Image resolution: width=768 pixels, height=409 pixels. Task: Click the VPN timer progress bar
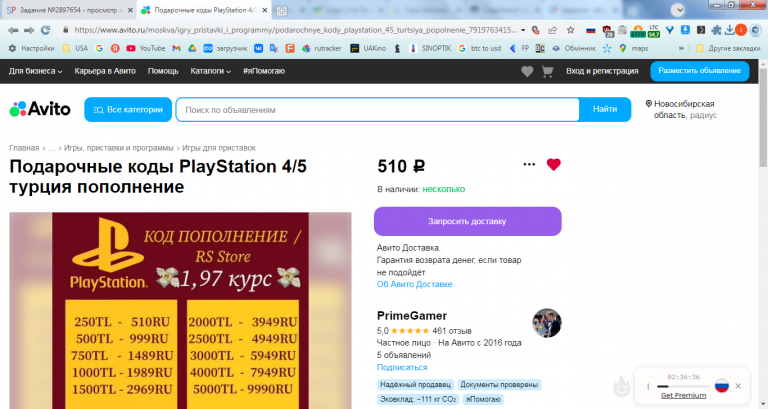683,386
